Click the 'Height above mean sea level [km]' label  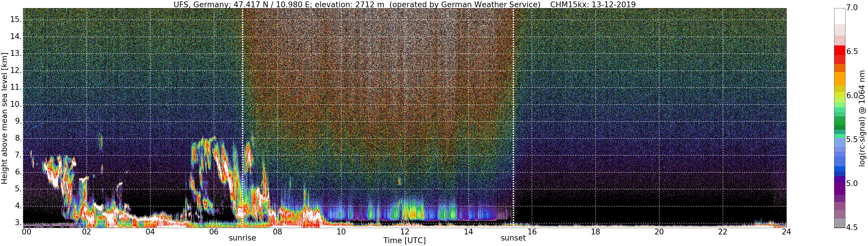point(4,118)
